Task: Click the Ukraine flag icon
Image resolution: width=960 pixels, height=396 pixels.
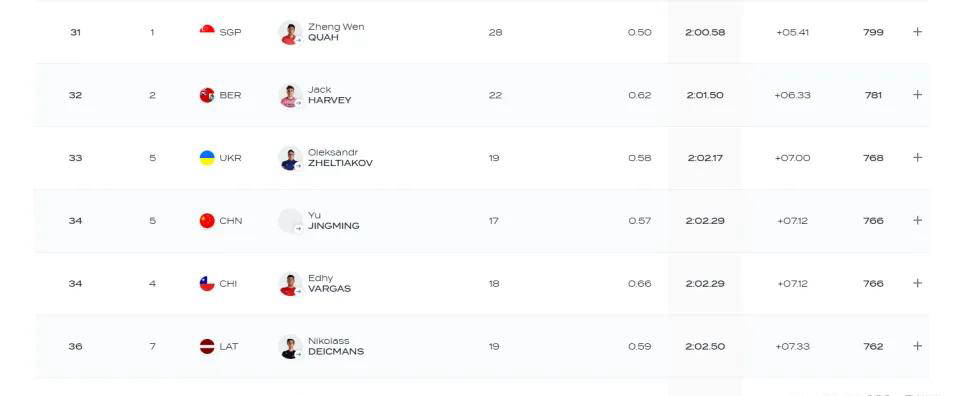Action: 207,158
